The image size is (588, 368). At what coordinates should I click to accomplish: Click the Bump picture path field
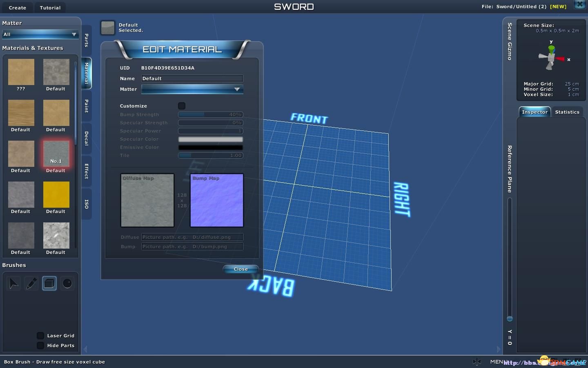pyautogui.click(x=192, y=247)
